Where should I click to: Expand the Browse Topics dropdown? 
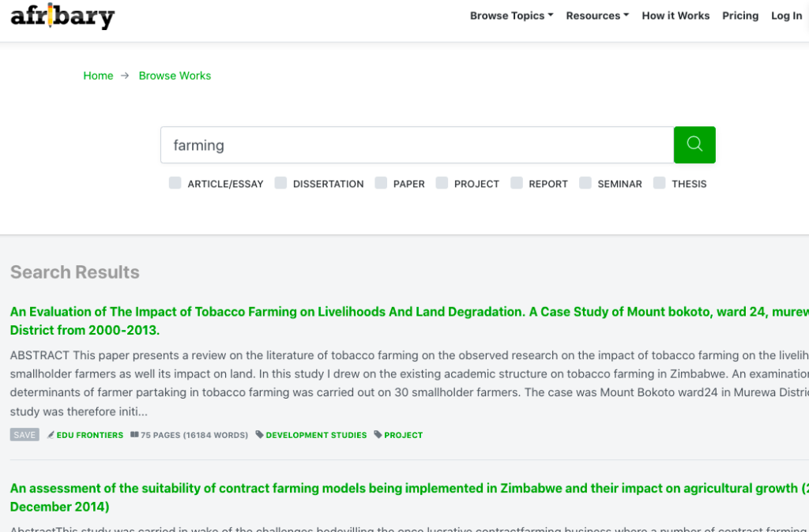(x=511, y=16)
